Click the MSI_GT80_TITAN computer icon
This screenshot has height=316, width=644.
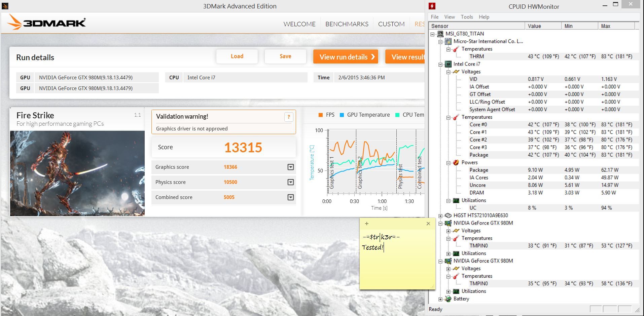tap(440, 34)
